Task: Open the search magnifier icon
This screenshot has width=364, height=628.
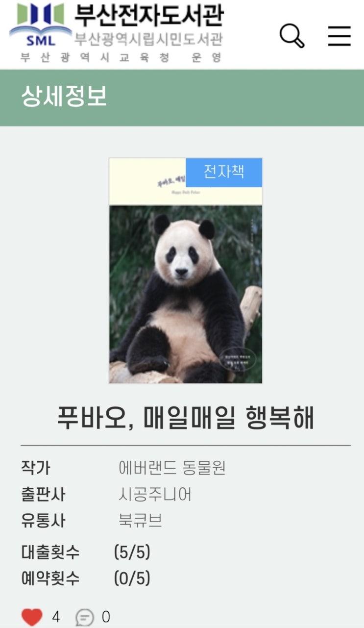Action: [292, 36]
